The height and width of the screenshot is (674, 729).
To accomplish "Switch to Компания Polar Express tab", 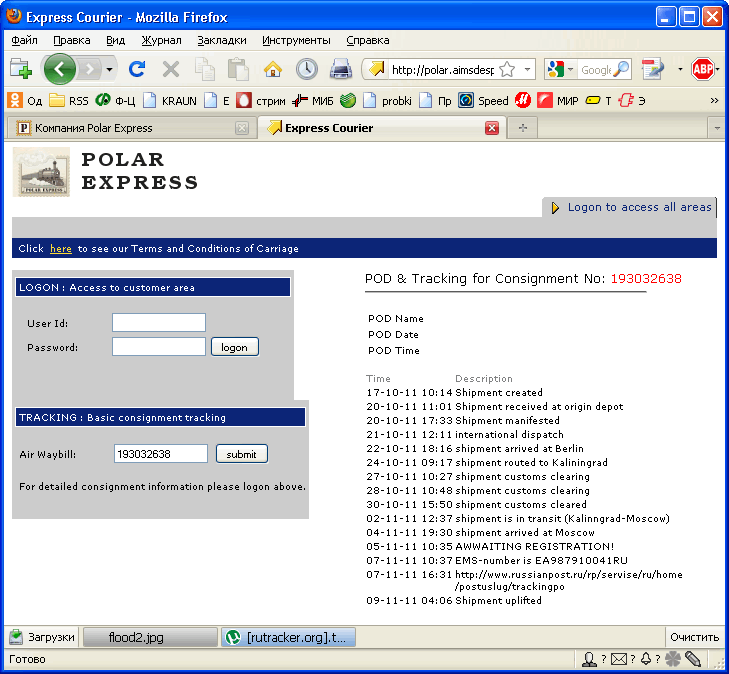I will (126, 128).
